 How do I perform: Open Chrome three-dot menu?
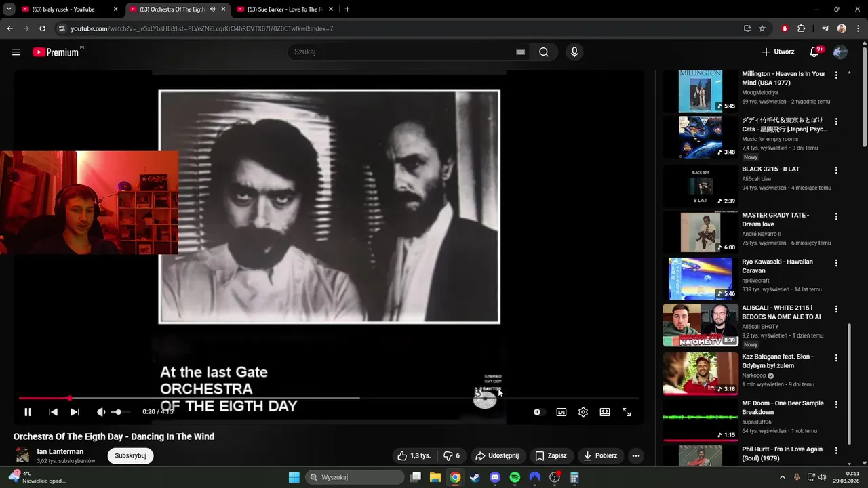click(856, 28)
